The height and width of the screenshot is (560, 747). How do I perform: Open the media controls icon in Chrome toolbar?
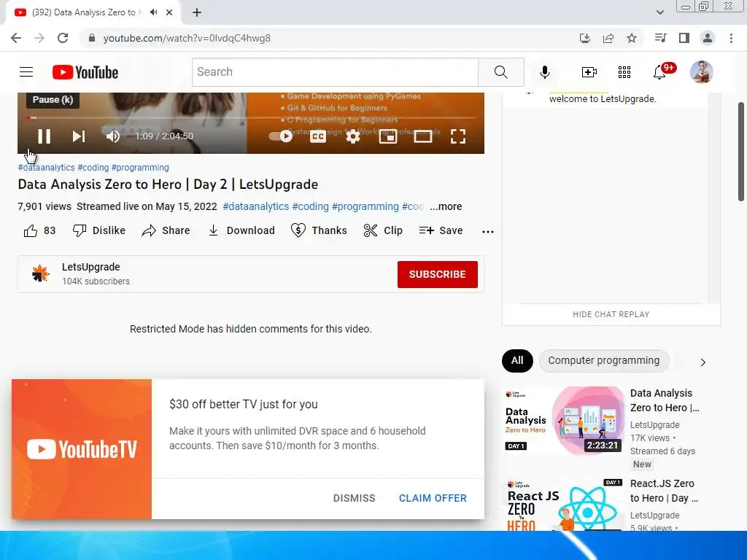(x=660, y=38)
